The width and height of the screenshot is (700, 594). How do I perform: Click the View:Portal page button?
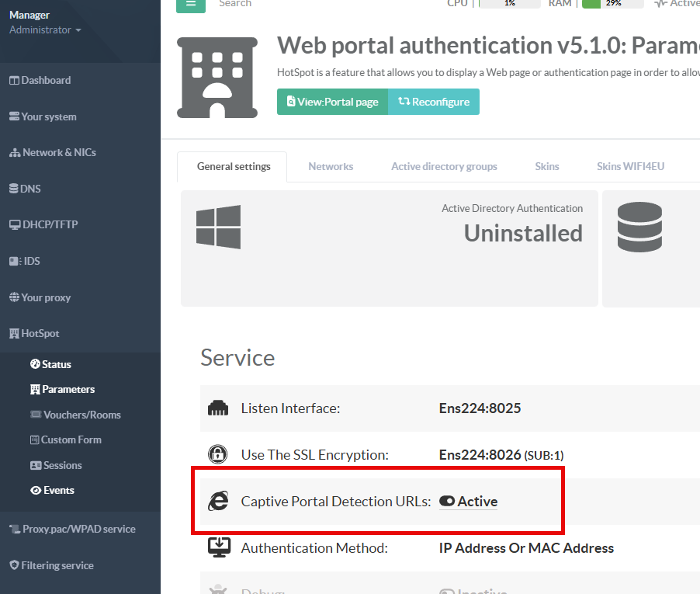click(x=332, y=102)
